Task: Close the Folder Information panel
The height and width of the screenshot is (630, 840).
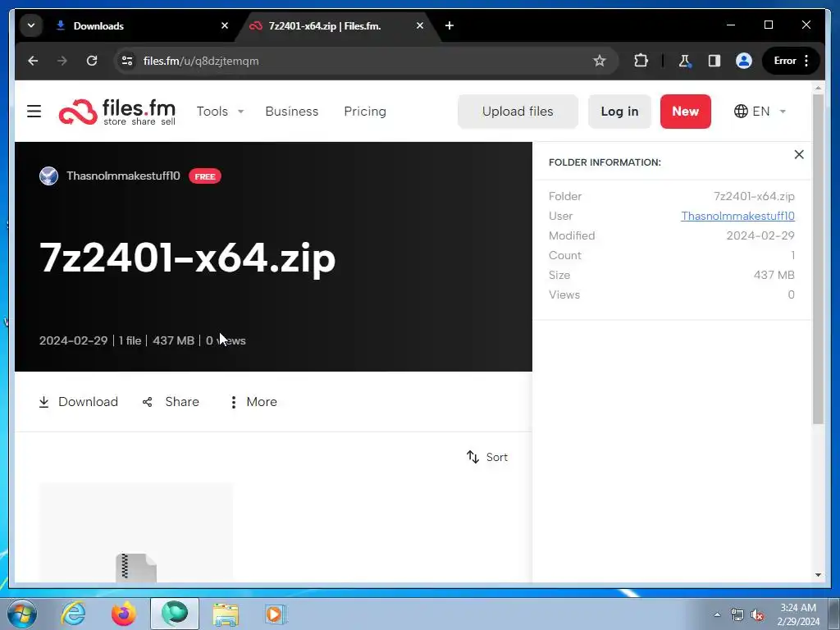Action: coord(799,154)
